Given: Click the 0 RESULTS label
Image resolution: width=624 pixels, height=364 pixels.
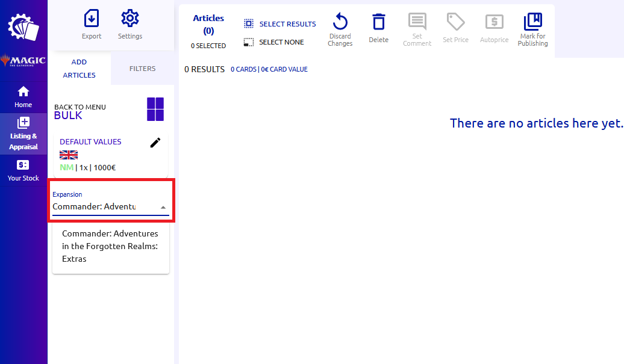Looking at the screenshot, I should point(205,69).
